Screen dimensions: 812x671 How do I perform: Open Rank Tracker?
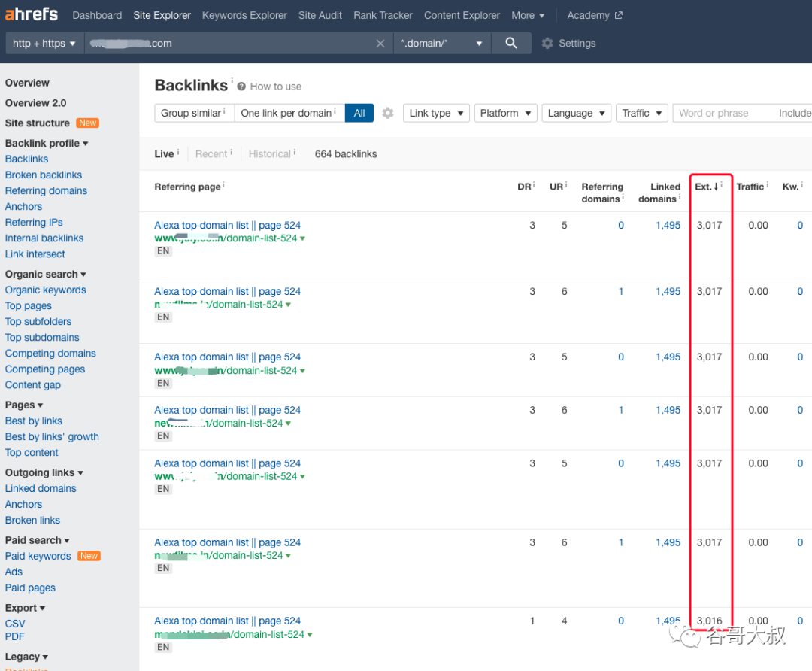coord(383,16)
